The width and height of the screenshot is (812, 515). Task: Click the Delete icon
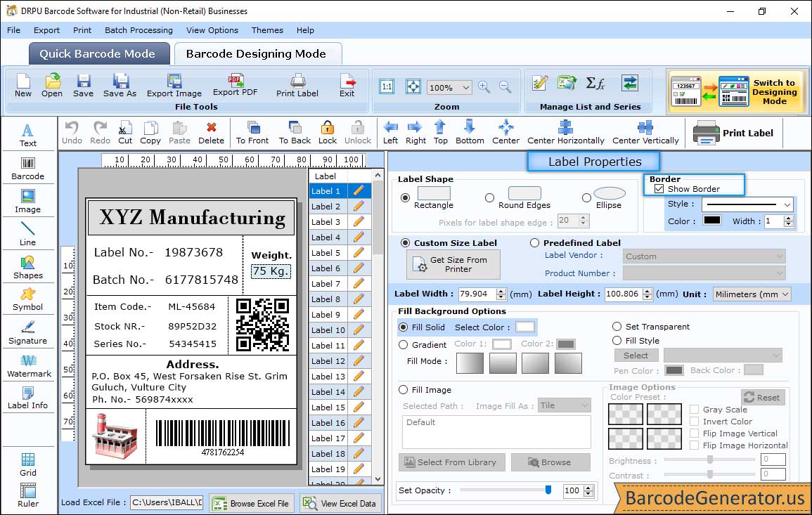pyautogui.click(x=212, y=133)
